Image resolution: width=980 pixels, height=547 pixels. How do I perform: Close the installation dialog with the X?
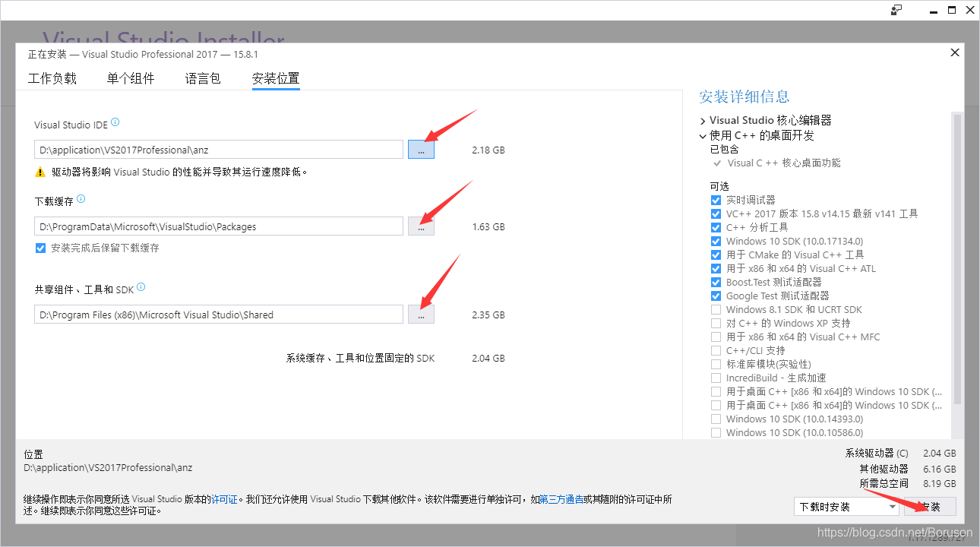pos(955,52)
